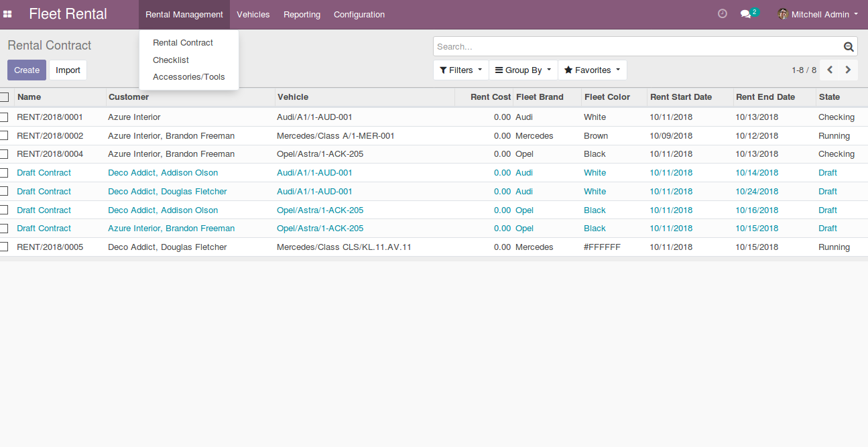Open the conversations chat bubble icon
Screen dimensions: 868x447
point(745,14)
